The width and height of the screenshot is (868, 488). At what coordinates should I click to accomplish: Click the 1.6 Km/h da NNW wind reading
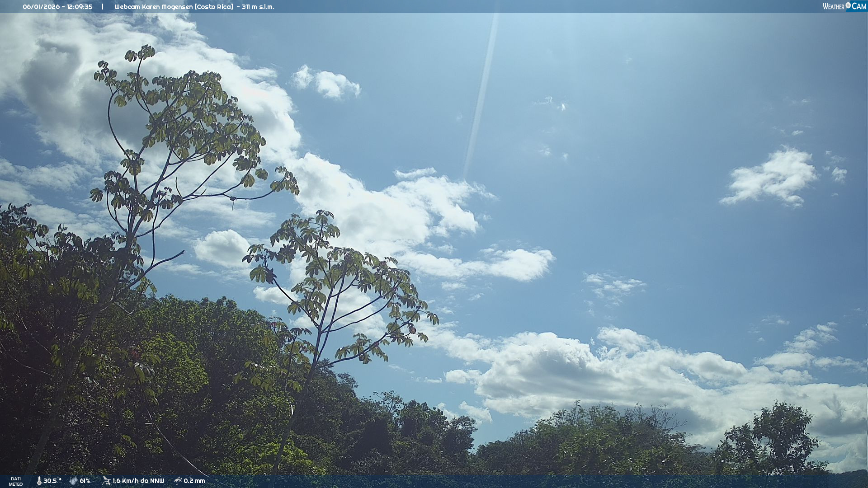[138, 481]
